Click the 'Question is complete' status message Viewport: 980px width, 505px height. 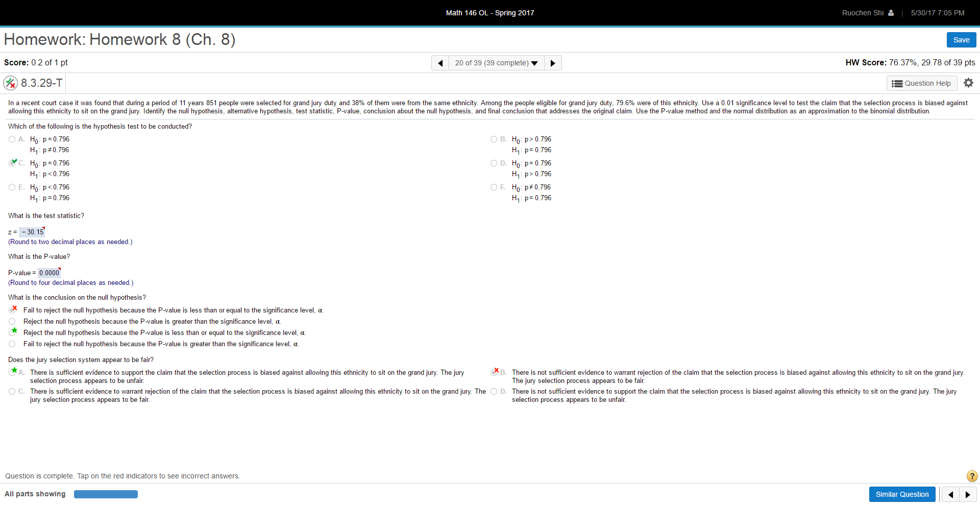click(122, 476)
